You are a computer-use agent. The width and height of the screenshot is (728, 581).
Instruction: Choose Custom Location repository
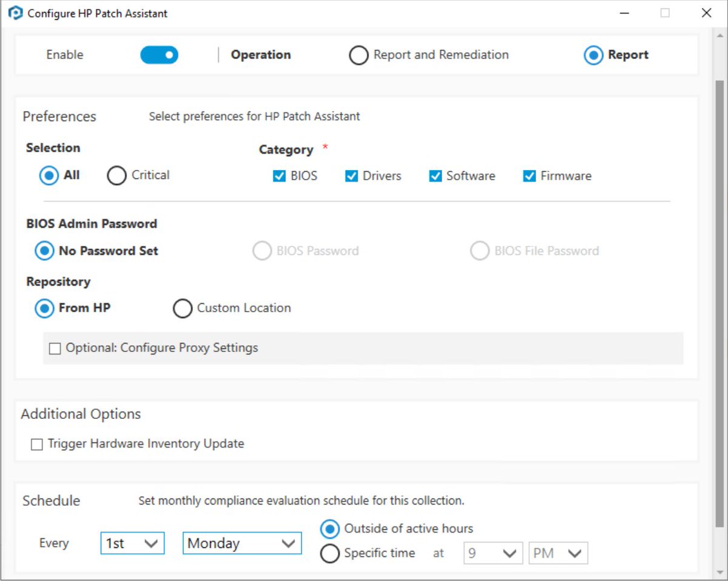[x=183, y=308]
